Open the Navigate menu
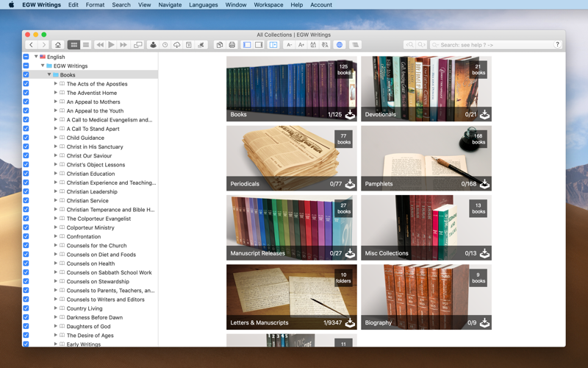 tap(170, 5)
